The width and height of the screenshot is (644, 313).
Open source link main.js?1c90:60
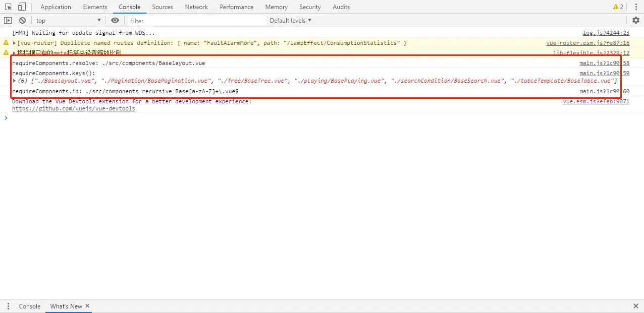[605, 92]
